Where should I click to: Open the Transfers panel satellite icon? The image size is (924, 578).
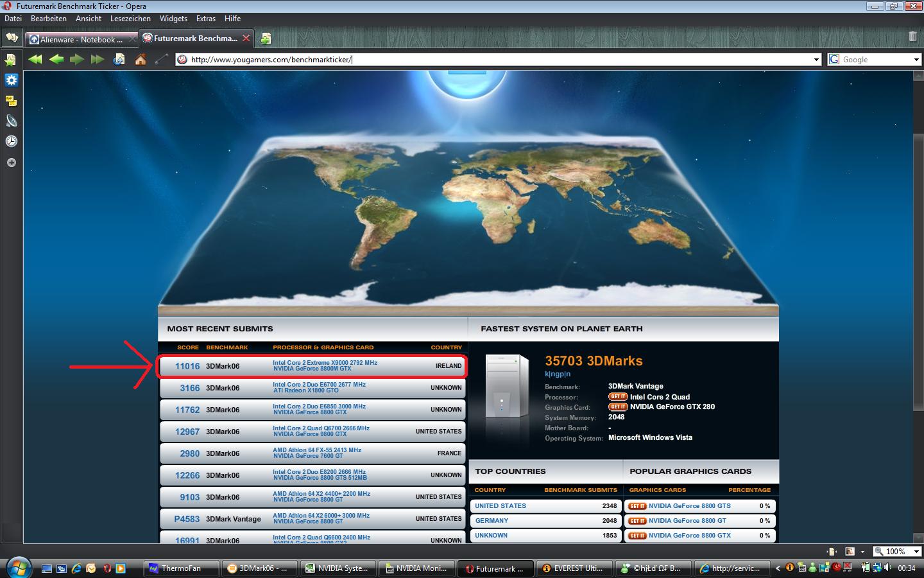[11, 121]
